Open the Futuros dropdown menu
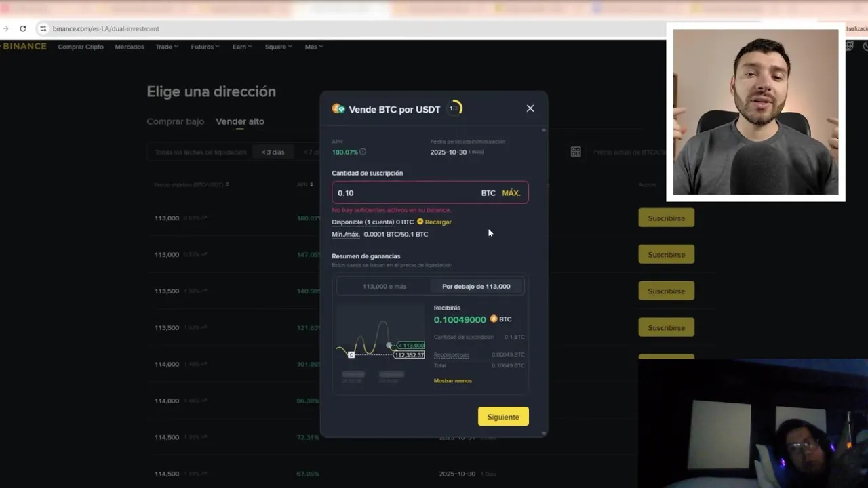 [205, 47]
